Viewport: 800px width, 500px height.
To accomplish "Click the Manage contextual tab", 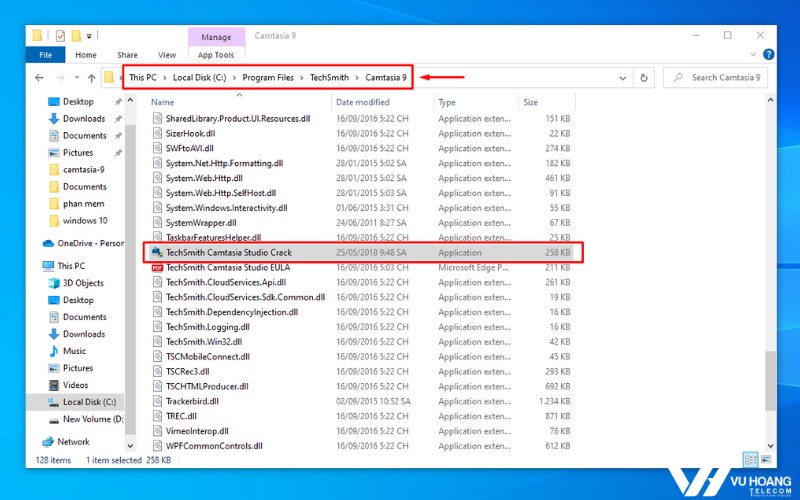I will pyautogui.click(x=216, y=37).
